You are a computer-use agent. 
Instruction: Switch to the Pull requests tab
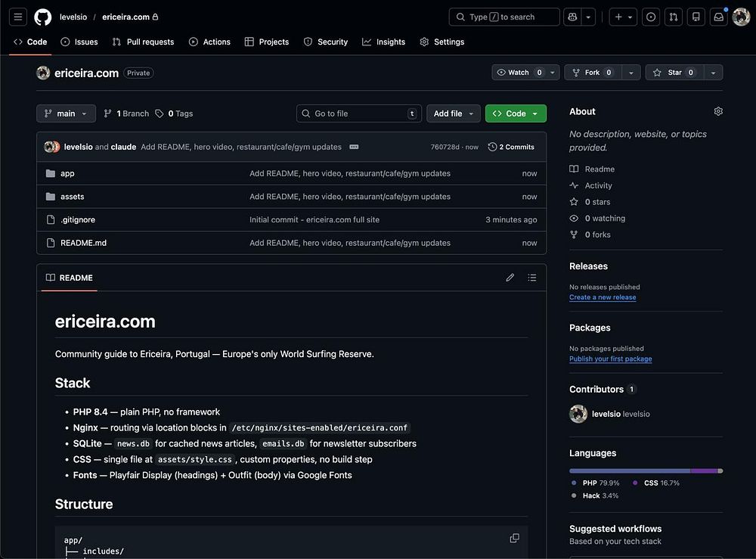(143, 42)
